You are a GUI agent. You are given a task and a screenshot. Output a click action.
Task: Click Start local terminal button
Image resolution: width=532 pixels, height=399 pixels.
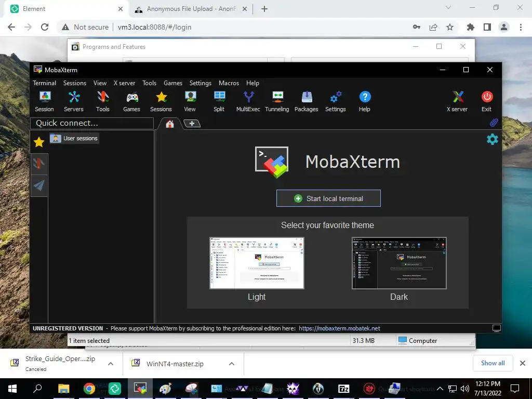tap(328, 198)
